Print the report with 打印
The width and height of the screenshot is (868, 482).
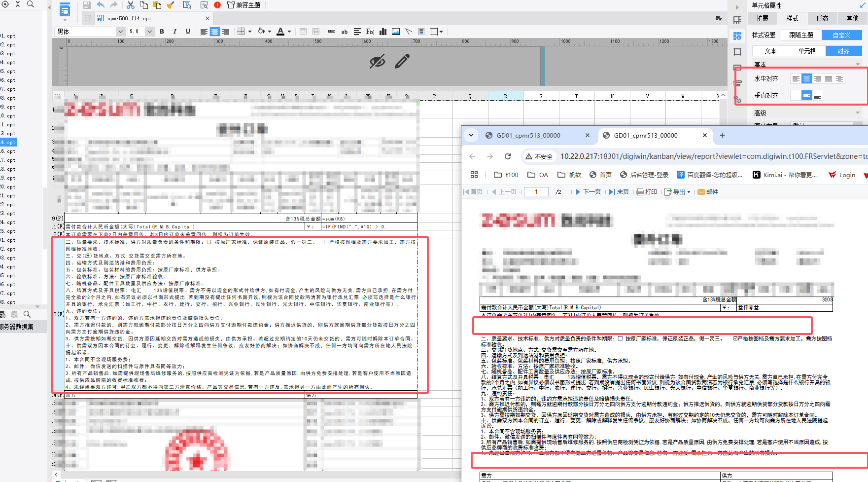click(647, 192)
